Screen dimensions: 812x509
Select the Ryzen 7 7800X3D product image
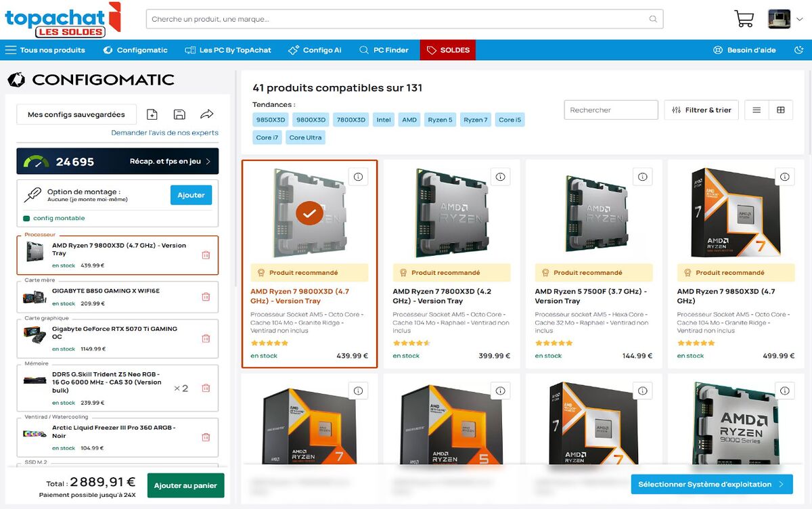pos(452,213)
